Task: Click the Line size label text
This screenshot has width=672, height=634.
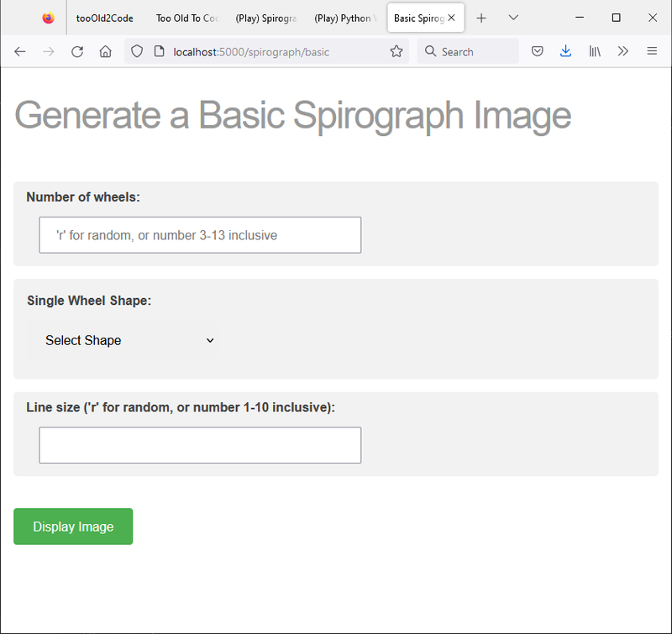Action: point(181,407)
